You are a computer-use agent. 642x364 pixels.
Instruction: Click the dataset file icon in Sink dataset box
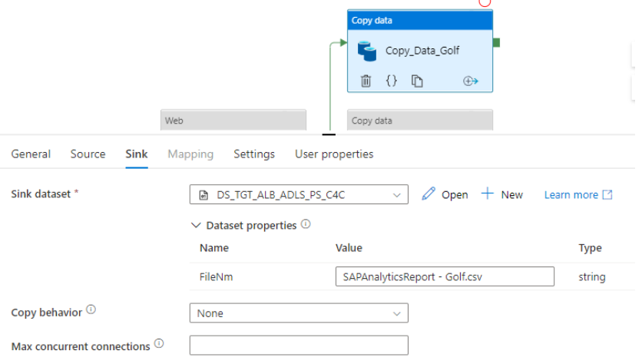click(x=204, y=195)
